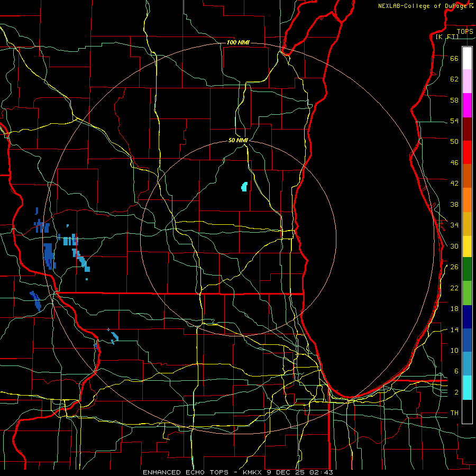Click the legend value '30'

coord(454,246)
